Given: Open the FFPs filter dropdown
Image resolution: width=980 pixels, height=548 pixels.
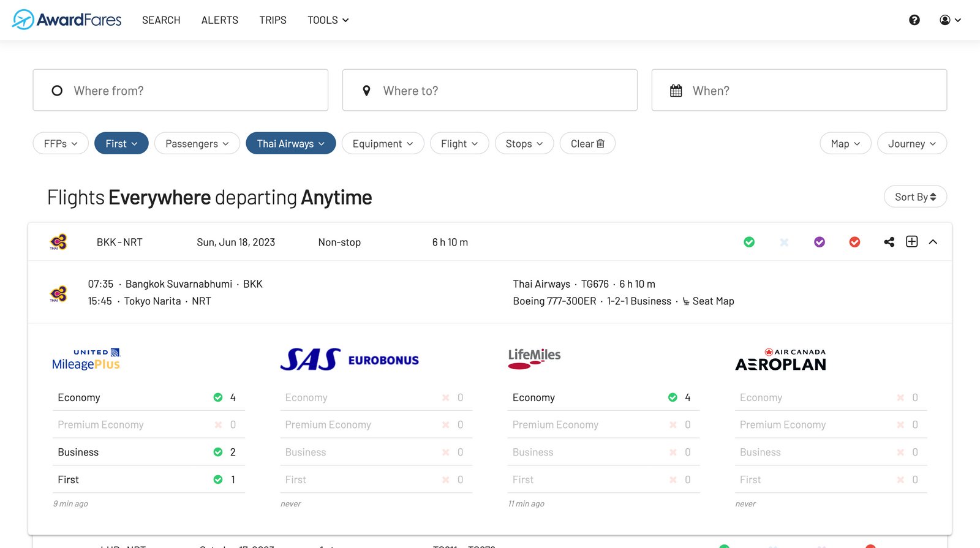Looking at the screenshot, I should tap(61, 143).
